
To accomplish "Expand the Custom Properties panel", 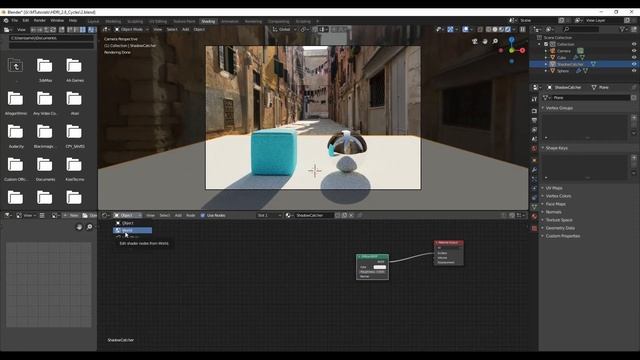I will [x=562, y=236].
